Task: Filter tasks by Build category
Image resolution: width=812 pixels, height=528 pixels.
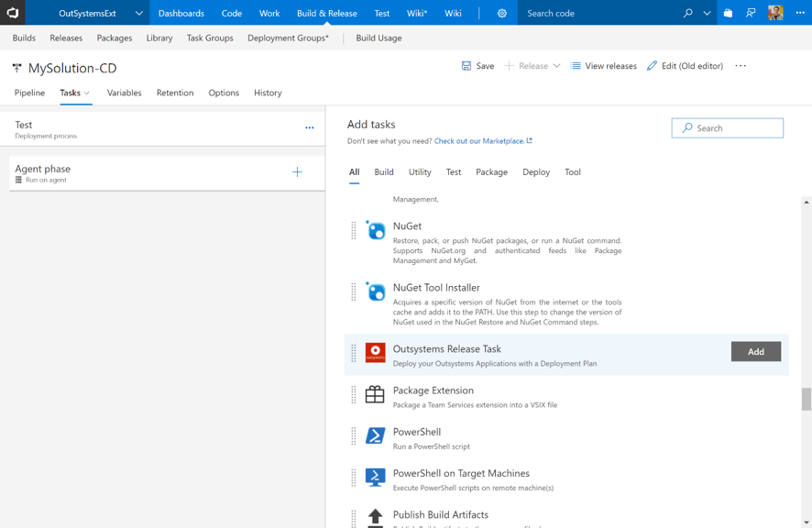Action: [x=384, y=172]
